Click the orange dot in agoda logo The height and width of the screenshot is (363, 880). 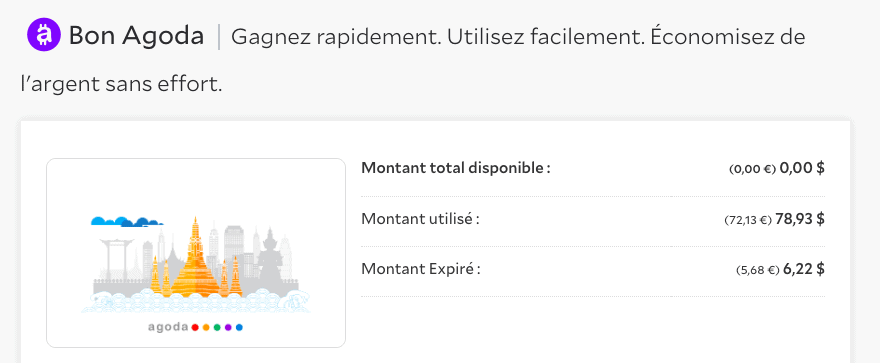click(206, 328)
